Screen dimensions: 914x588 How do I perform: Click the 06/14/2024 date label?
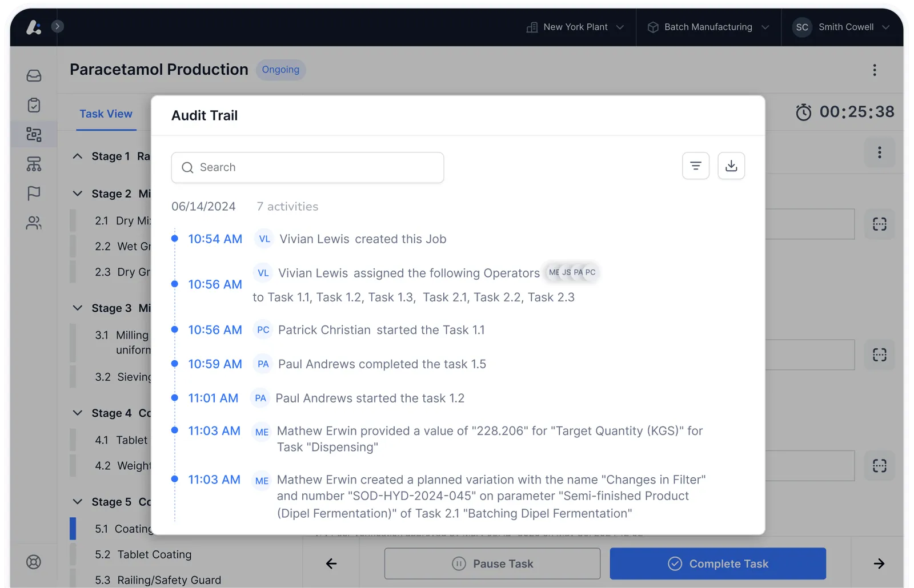point(203,207)
